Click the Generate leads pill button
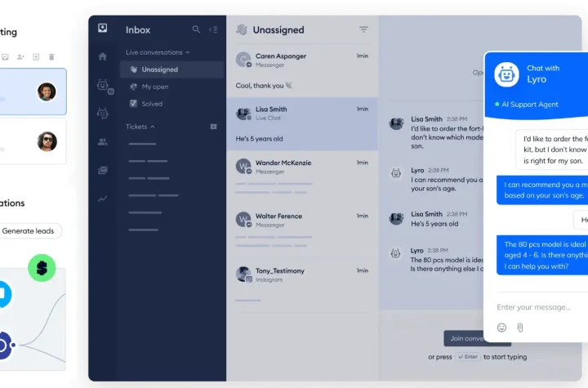588x388 pixels. point(29,231)
